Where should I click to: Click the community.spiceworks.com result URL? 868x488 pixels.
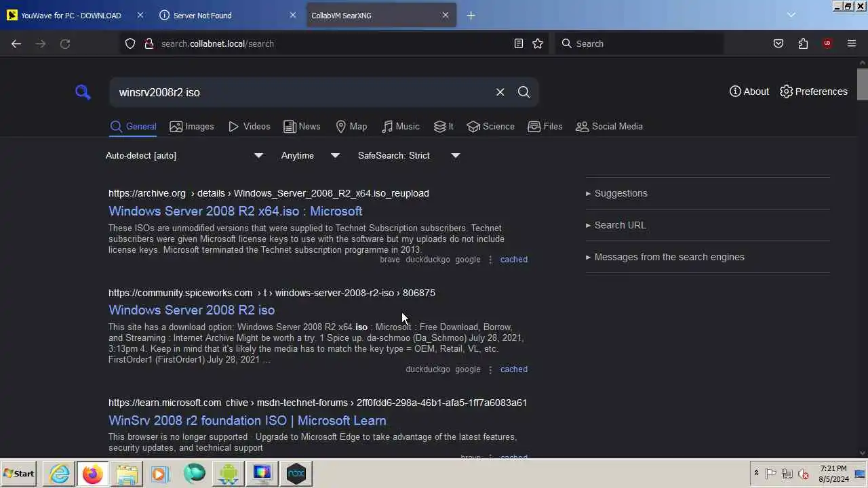[272, 293]
